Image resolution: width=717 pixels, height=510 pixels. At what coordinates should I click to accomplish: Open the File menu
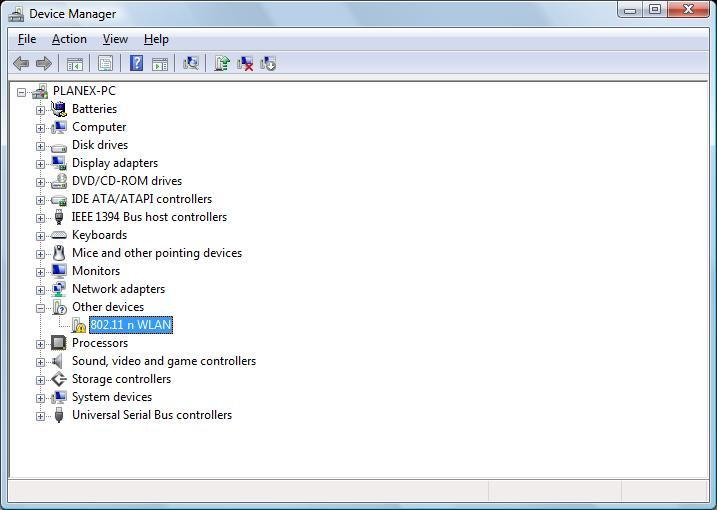point(27,39)
